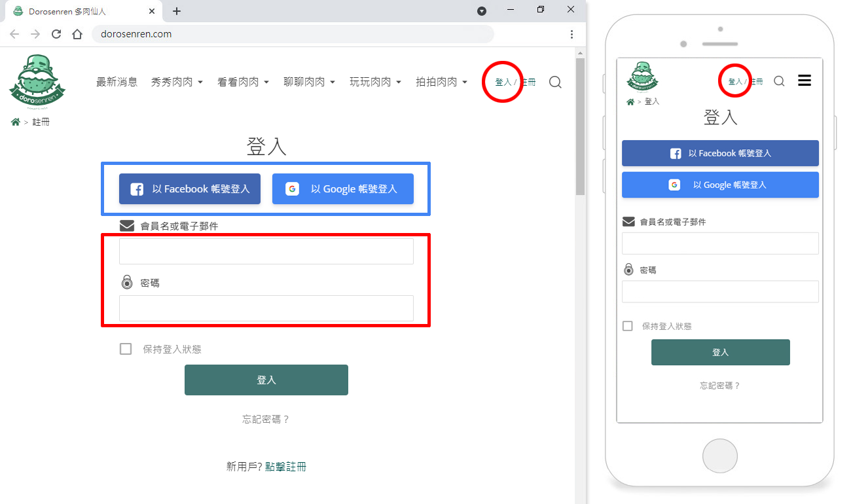Viewport: 851px width, 504px height.
Task: Click the envelope icon beside 會員名或電子郵件
Action: click(x=126, y=225)
